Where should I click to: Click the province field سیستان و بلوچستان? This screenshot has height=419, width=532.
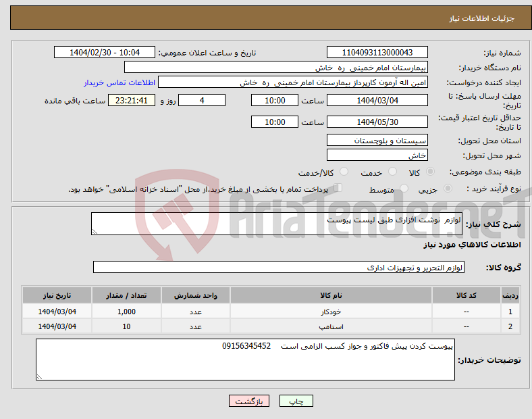point(377,140)
